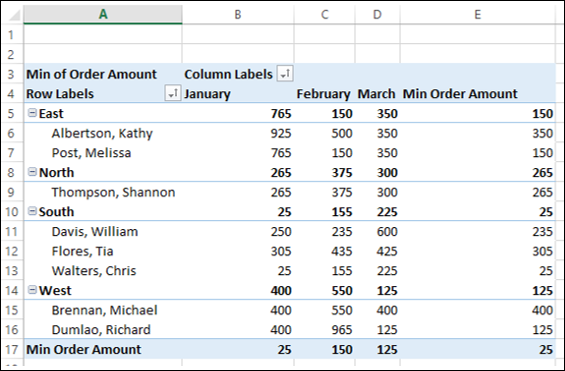The height and width of the screenshot is (371, 565).
Task: Click the Walters, Chris January value 25
Action: [x=284, y=271]
